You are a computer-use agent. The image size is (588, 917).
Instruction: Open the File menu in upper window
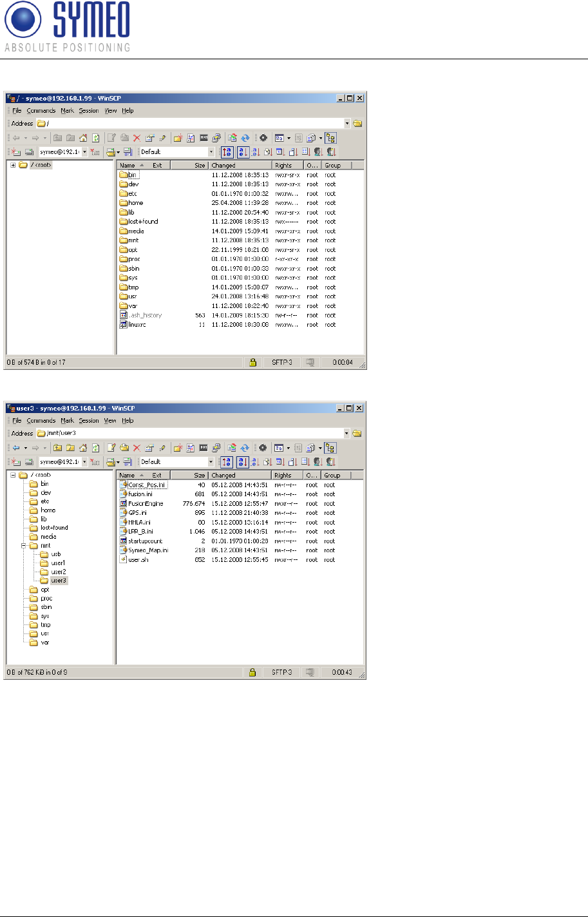pyautogui.click(x=17, y=111)
